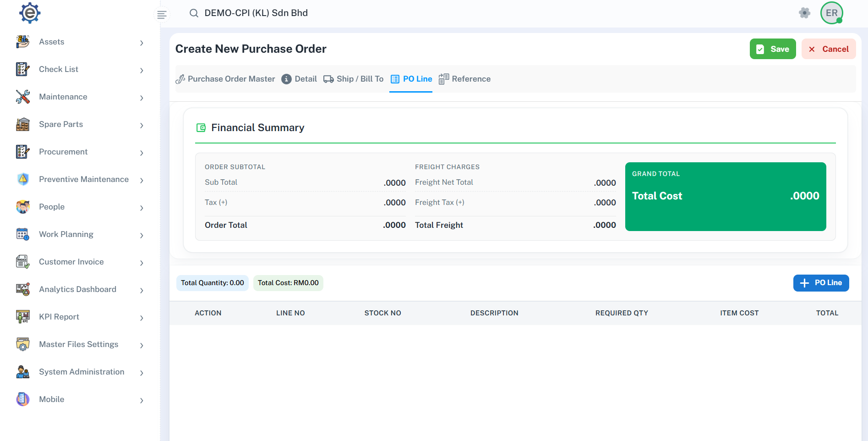This screenshot has height=441, width=868.
Task: Click the settings gear icon
Action: point(804,13)
